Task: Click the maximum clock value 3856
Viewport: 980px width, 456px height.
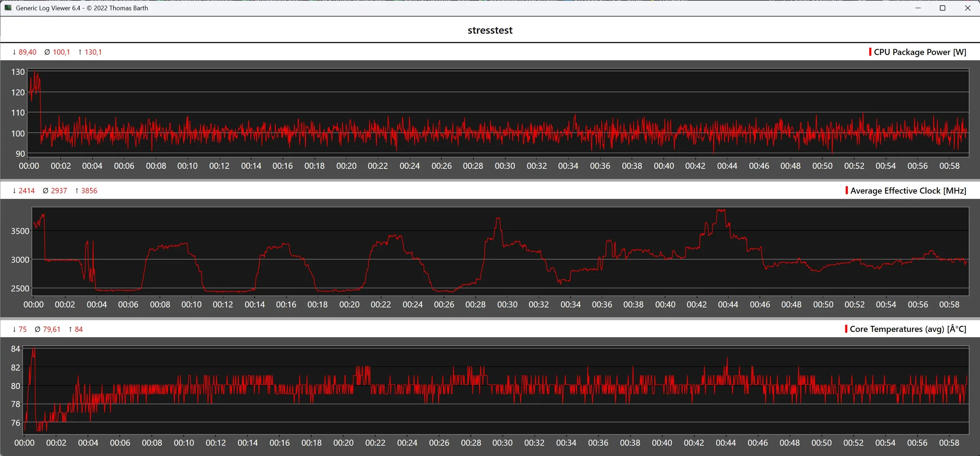Action: tap(89, 191)
